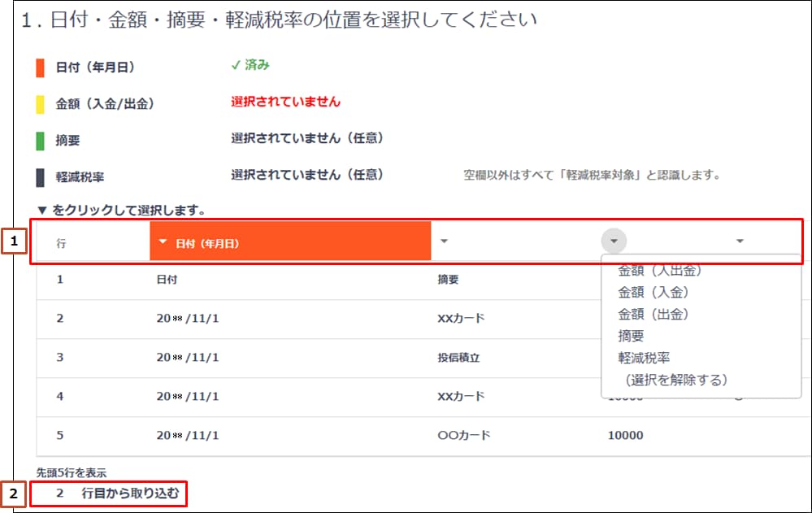Click the dark 軽減税率 legend icon
This screenshot has height=513, width=812.
[x=40, y=172]
